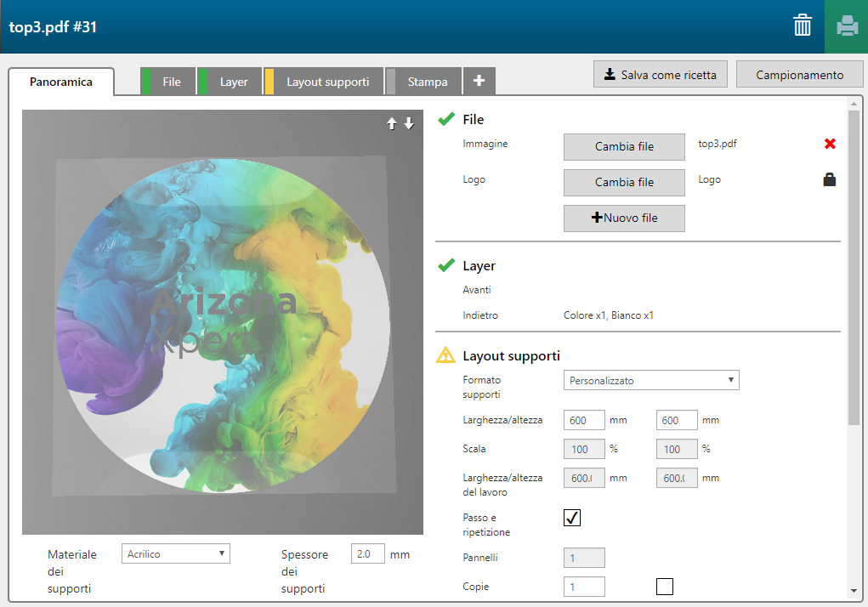
Task: Print job using green printer icon
Action: 847,26
